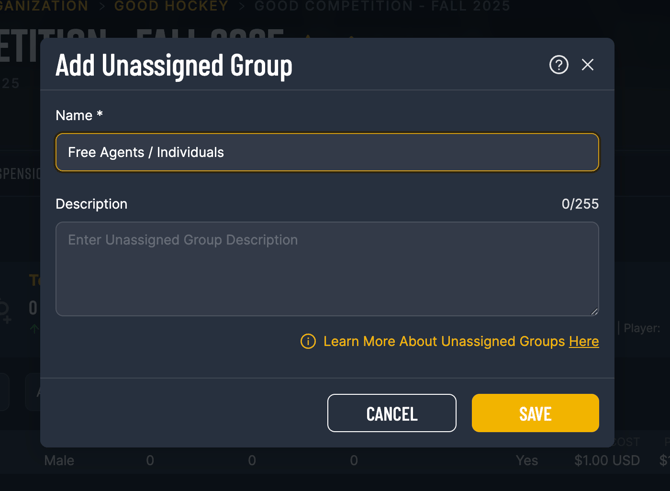The width and height of the screenshot is (670, 491).
Task: Open the help question-mark icon
Action: [558, 65]
